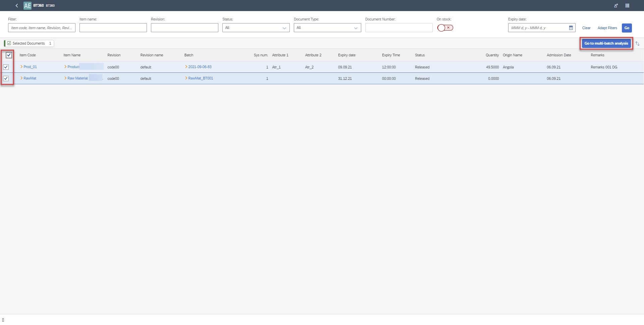644x325 pixels.
Task: Click the back arrow in the header
Action: pyautogui.click(x=16, y=5)
